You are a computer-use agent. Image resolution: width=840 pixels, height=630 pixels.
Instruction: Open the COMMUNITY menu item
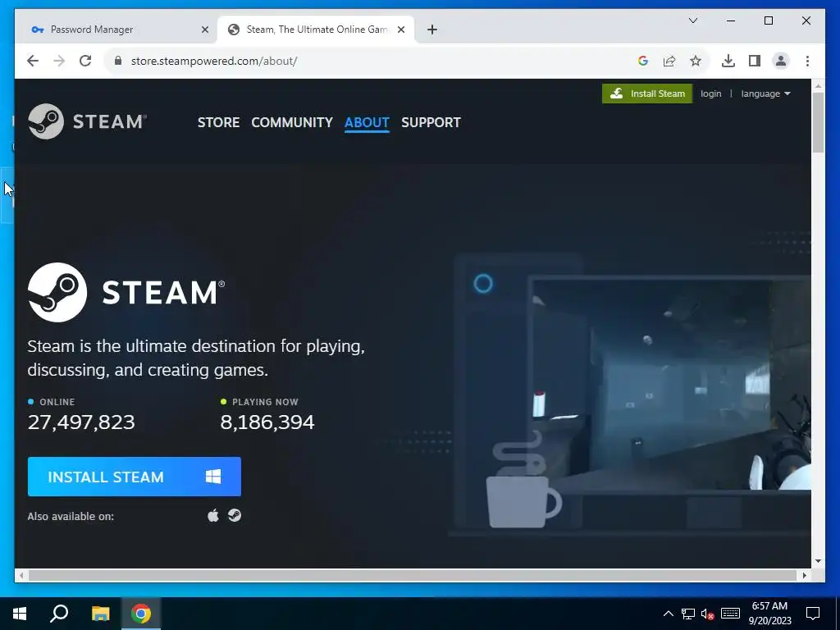[x=292, y=122]
